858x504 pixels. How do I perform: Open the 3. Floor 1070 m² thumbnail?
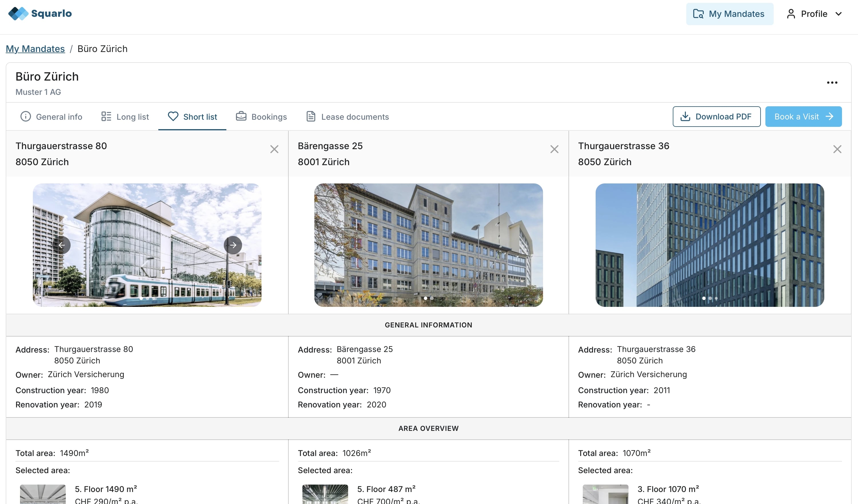605,494
